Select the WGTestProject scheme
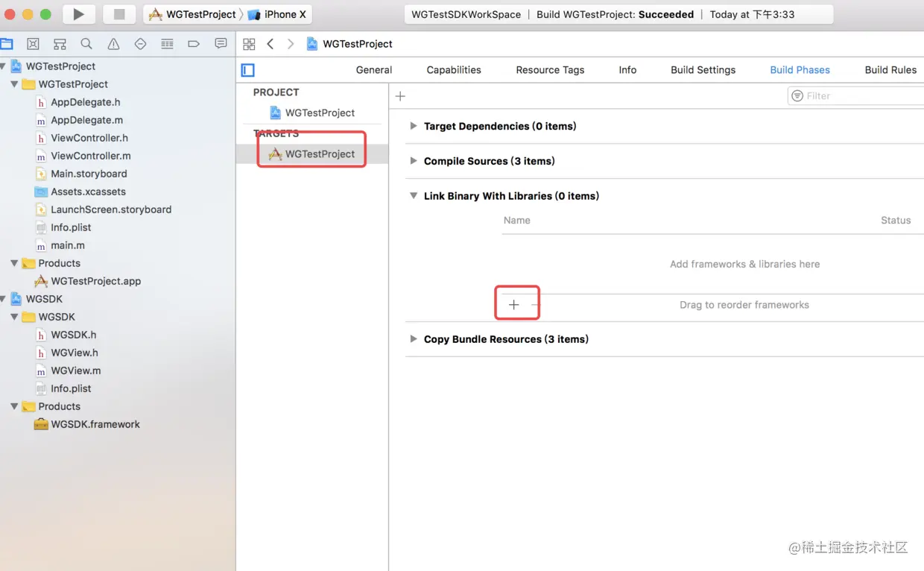This screenshot has width=924, height=571. coord(192,14)
